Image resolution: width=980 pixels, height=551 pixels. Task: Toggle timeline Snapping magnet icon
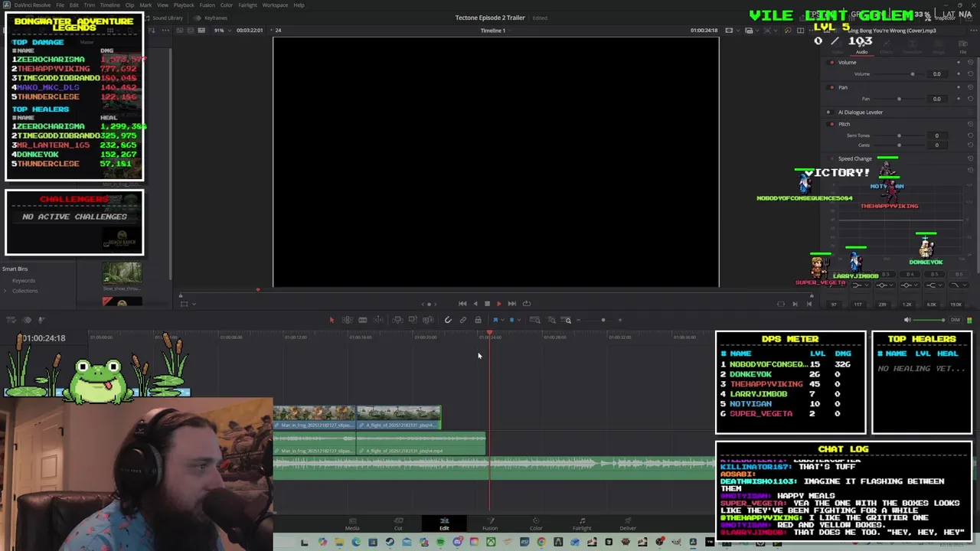[448, 320]
